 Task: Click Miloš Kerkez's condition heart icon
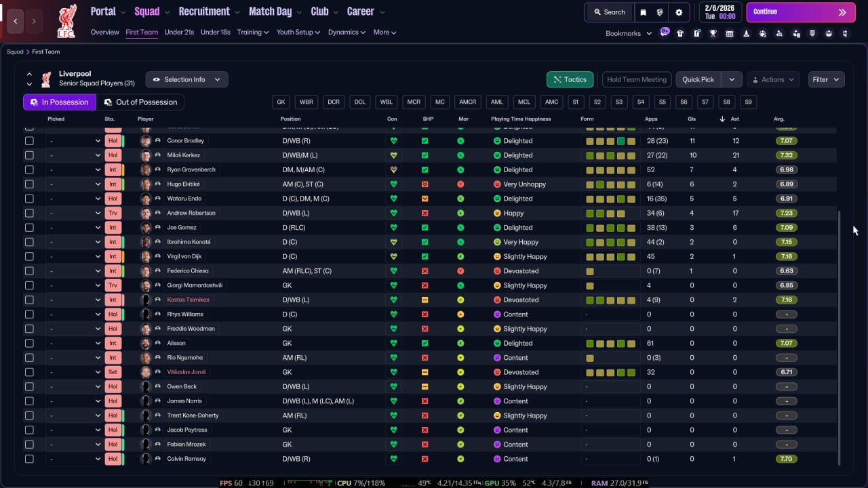[393, 155]
